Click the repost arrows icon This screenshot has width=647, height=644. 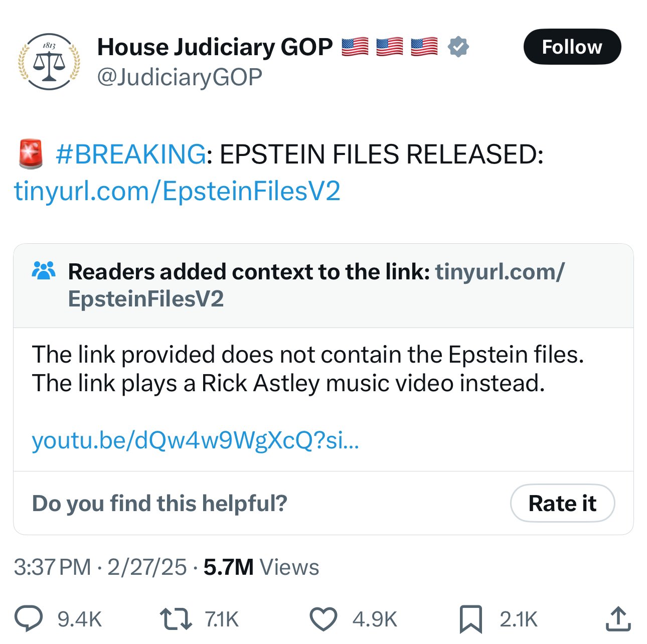coord(175,619)
